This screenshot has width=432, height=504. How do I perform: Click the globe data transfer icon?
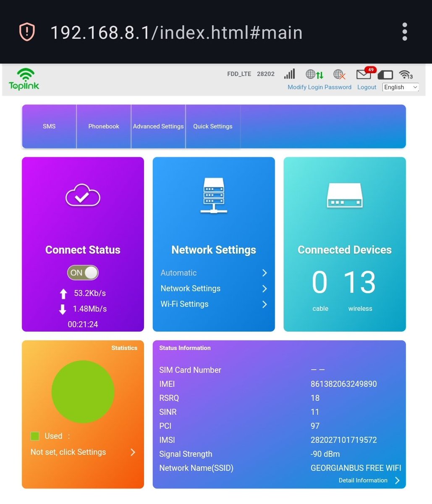314,74
